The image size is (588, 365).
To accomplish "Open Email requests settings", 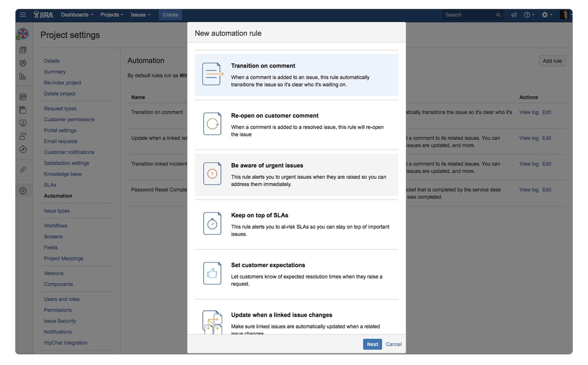I will 61,141.
